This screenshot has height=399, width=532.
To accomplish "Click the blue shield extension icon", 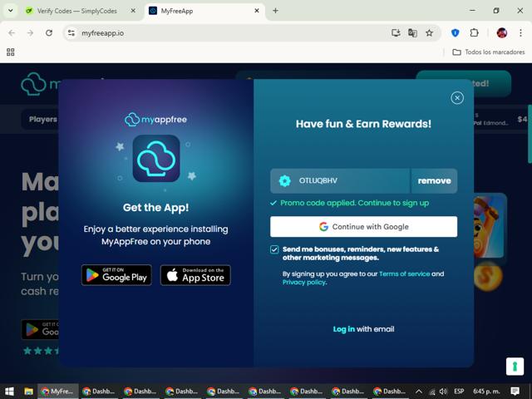I will [x=456, y=33].
